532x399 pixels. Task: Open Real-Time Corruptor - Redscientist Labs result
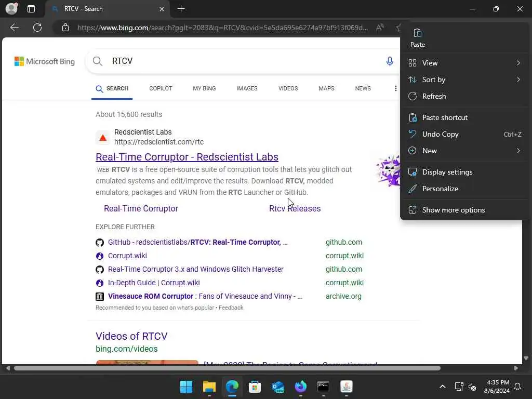click(187, 157)
